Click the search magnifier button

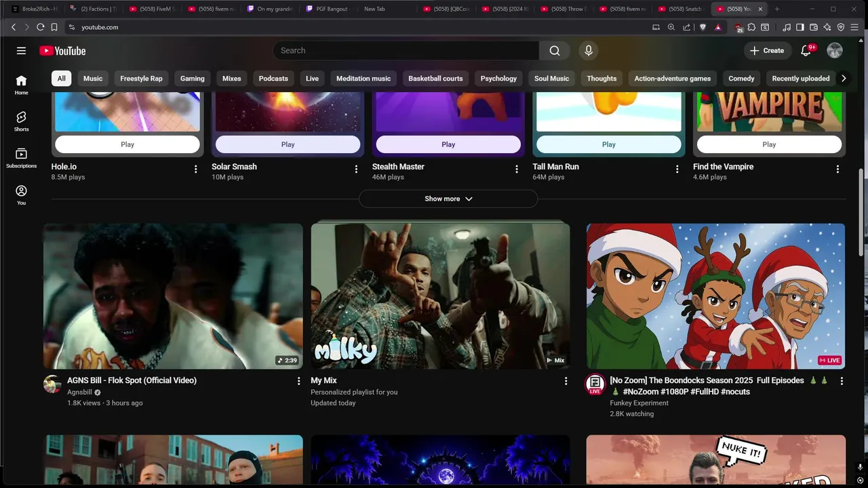tap(555, 51)
